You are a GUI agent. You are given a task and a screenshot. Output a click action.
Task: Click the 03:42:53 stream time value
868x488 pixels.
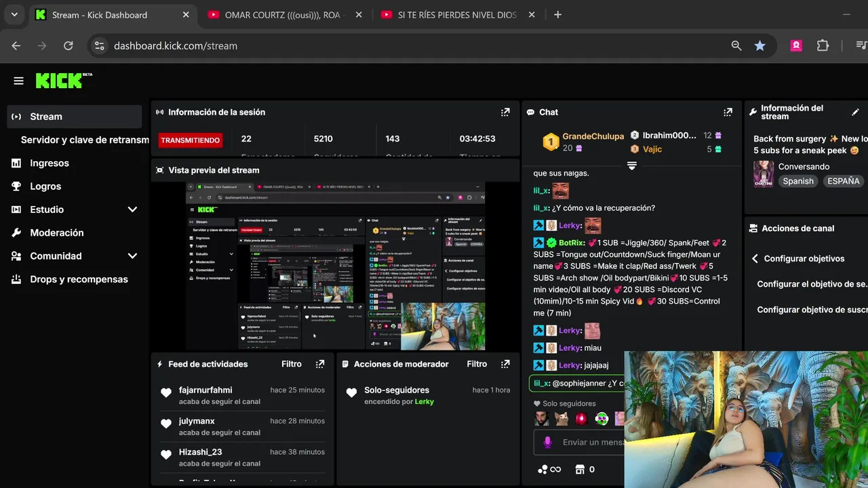pyautogui.click(x=477, y=138)
